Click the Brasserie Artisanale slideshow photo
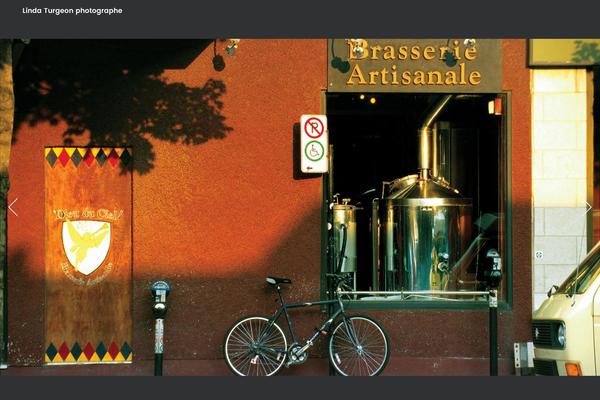The image size is (600, 400). coord(300,207)
